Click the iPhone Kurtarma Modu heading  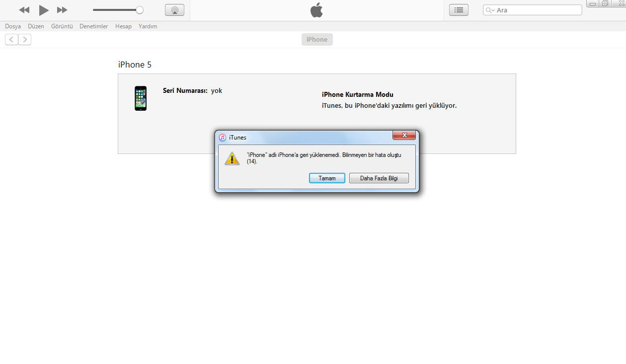click(358, 95)
